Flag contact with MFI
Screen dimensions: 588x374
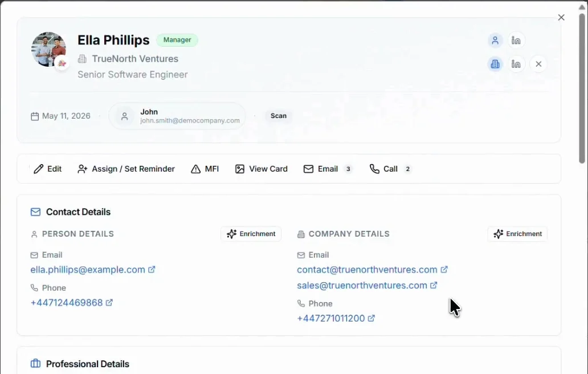[x=205, y=169]
